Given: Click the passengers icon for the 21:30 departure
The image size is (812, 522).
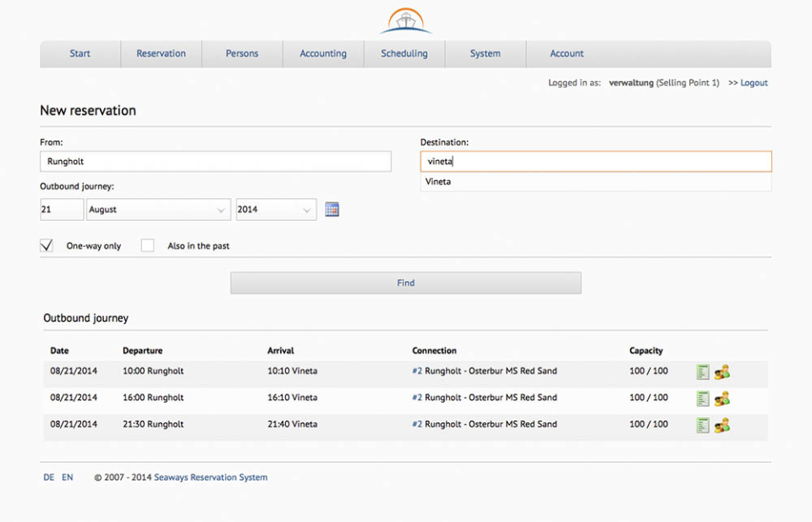Looking at the screenshot, I should [x=721, y=424].
